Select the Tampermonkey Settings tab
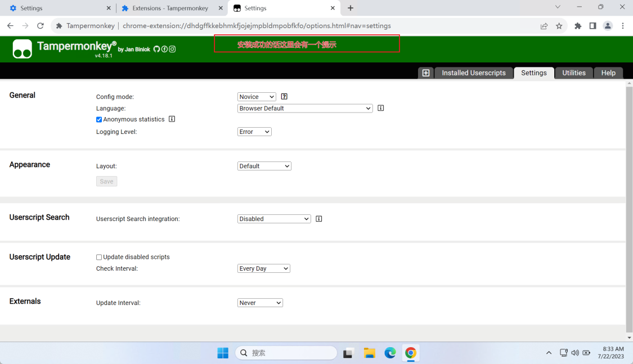 pyautogui.click(x=534, y=73)
